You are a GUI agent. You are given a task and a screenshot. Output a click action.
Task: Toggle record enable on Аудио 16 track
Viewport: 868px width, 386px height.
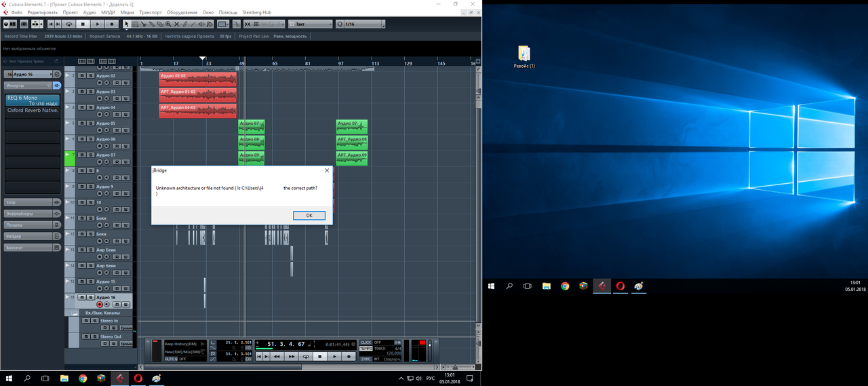point(100,305)
